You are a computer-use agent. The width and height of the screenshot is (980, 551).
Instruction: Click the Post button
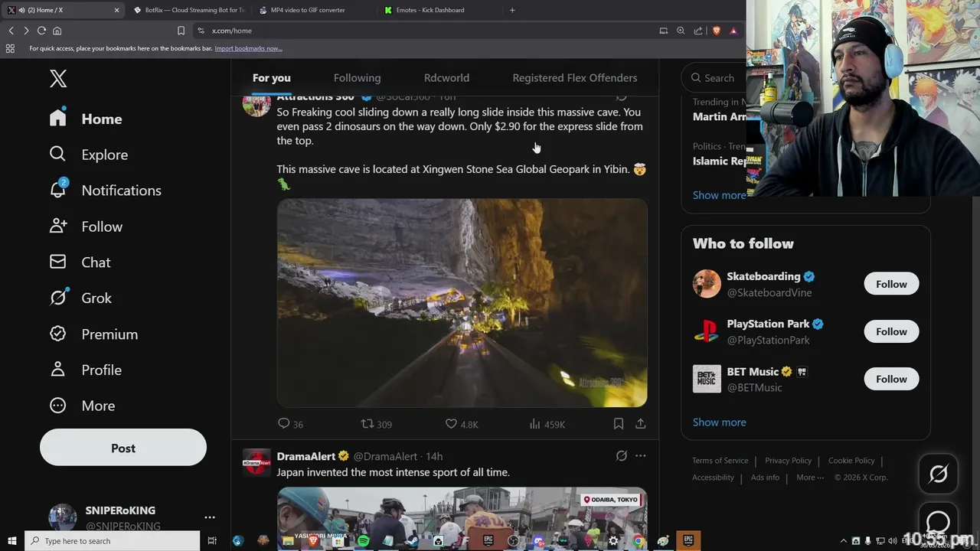123,448
